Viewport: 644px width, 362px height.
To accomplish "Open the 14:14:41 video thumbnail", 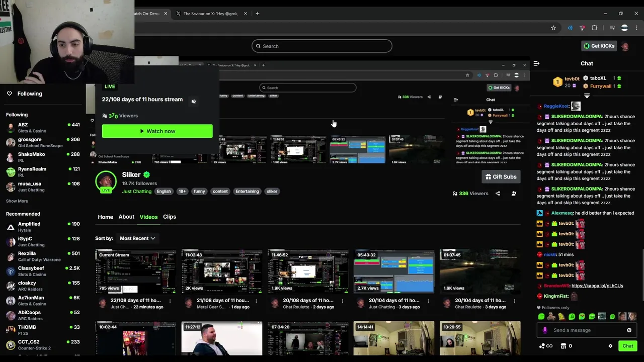I will (394, 338).
